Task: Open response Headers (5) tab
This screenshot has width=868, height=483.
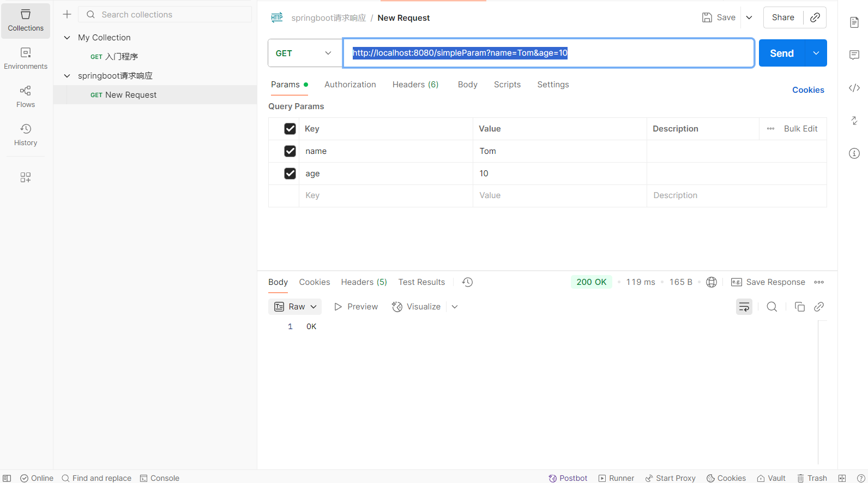Action: coord(364,282)
